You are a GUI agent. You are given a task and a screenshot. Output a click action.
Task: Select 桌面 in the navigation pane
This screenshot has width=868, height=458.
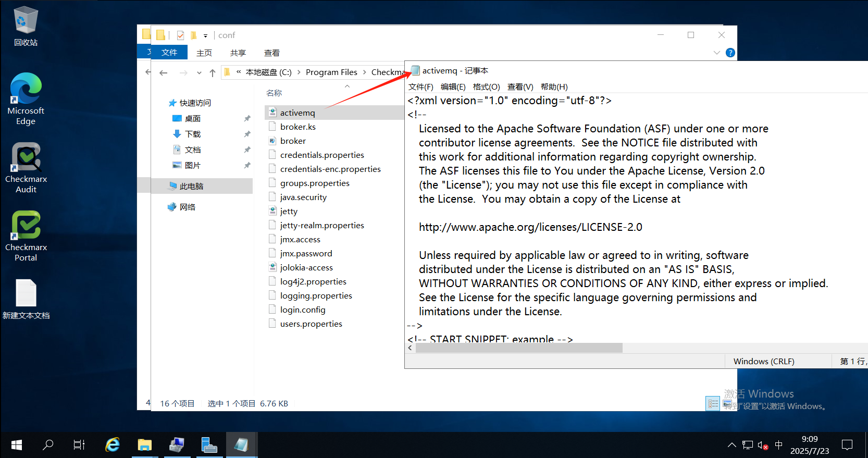coord(192,119)
